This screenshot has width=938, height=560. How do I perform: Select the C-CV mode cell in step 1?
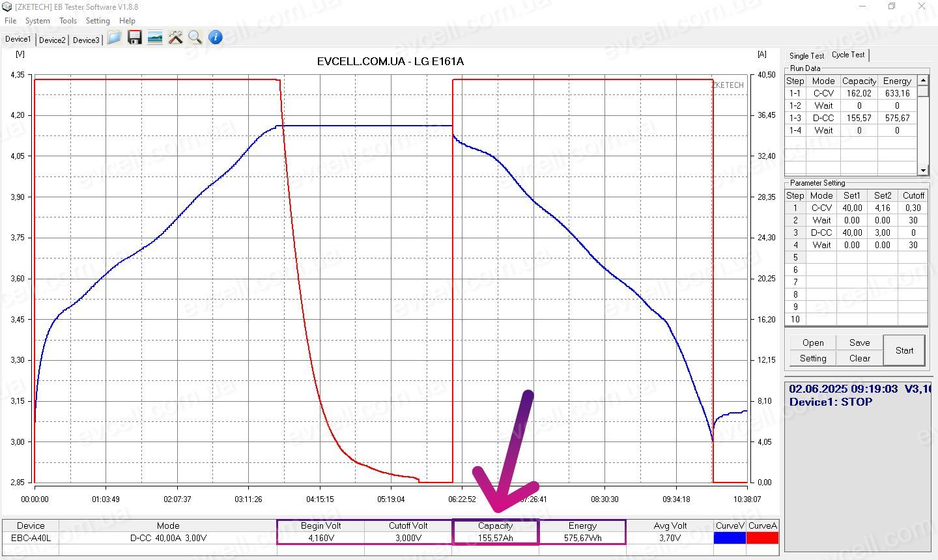point(821,208)
